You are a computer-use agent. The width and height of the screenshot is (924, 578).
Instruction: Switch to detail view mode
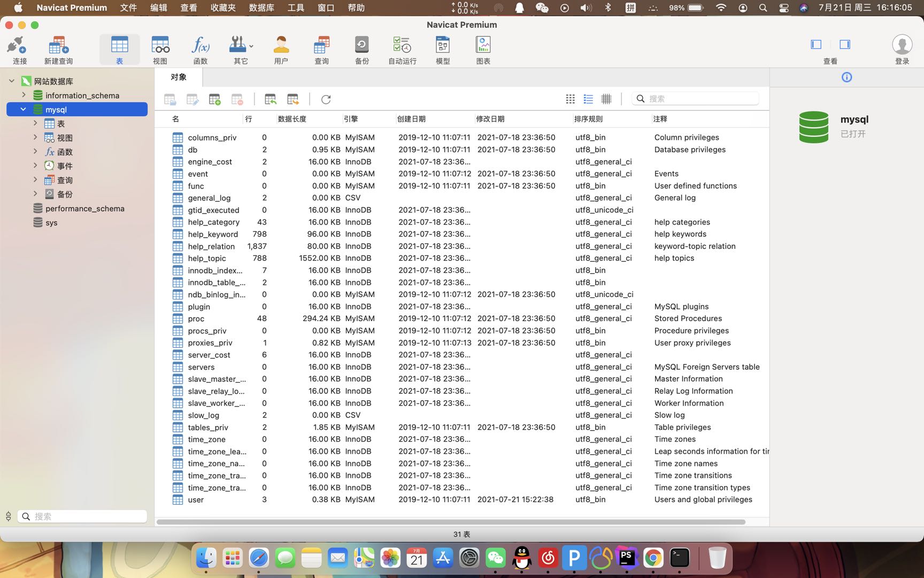point(606,99)
